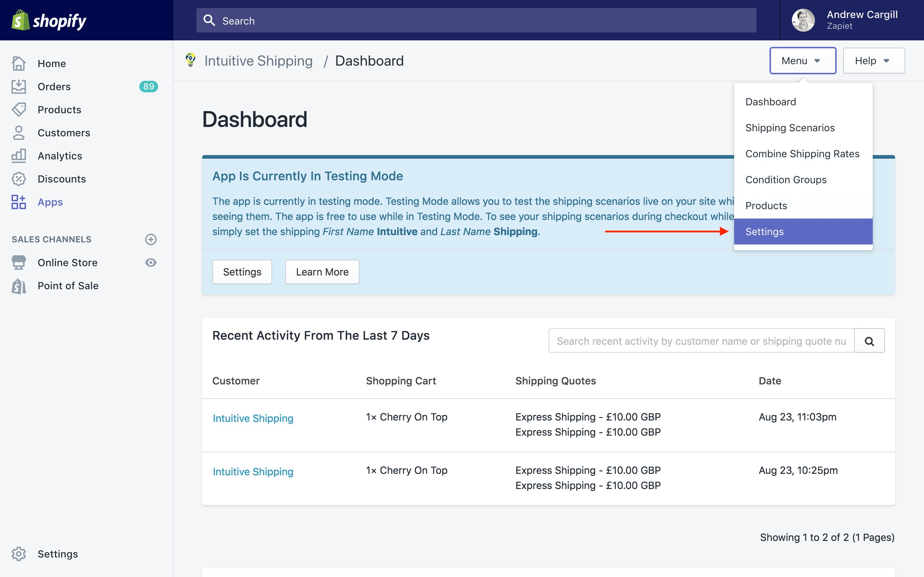The height and width of the screenshot is (577, 924).
Task: Click the Apps grid icon
Action: click(19, 202)
